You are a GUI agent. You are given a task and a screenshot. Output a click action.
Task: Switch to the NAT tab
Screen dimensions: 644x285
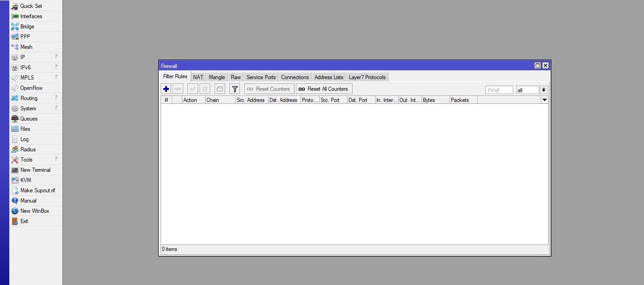click(198, 77)
